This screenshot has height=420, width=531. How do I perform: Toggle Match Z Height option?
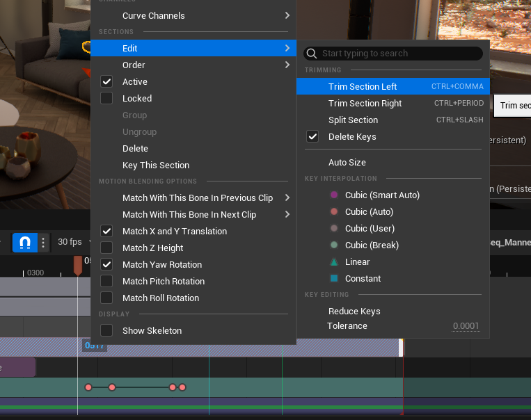[106, 248]
